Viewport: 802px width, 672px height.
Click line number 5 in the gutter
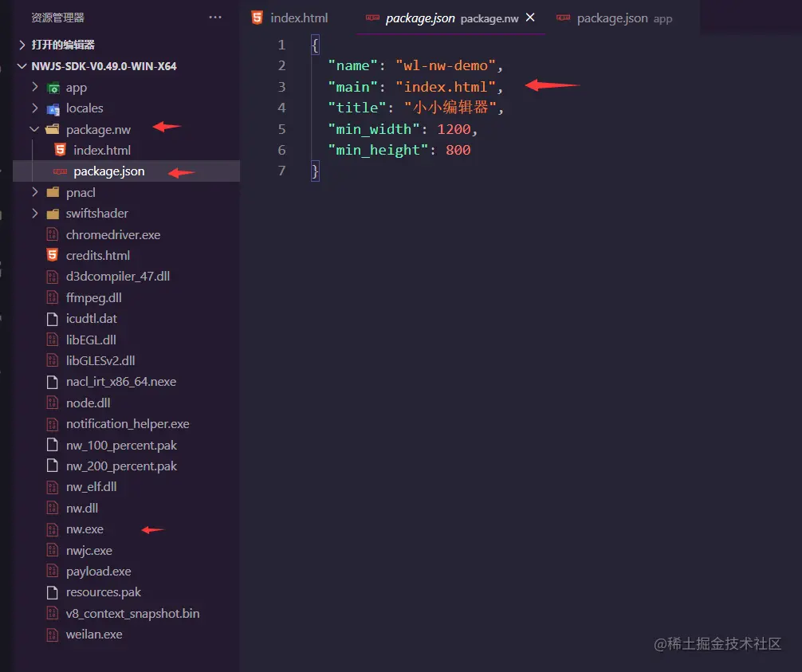pyautogui.click(x=281, y=129)
